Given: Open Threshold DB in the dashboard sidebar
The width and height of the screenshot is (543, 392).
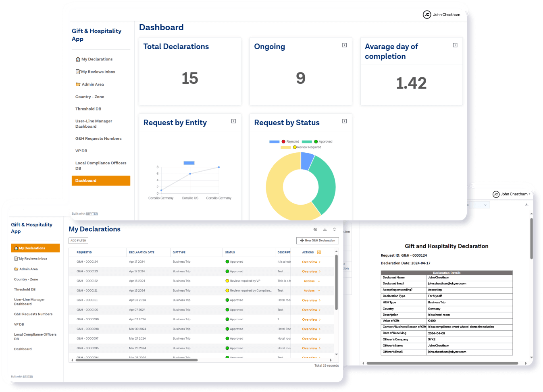Looking at the screenshot, I should click(88, 109).
